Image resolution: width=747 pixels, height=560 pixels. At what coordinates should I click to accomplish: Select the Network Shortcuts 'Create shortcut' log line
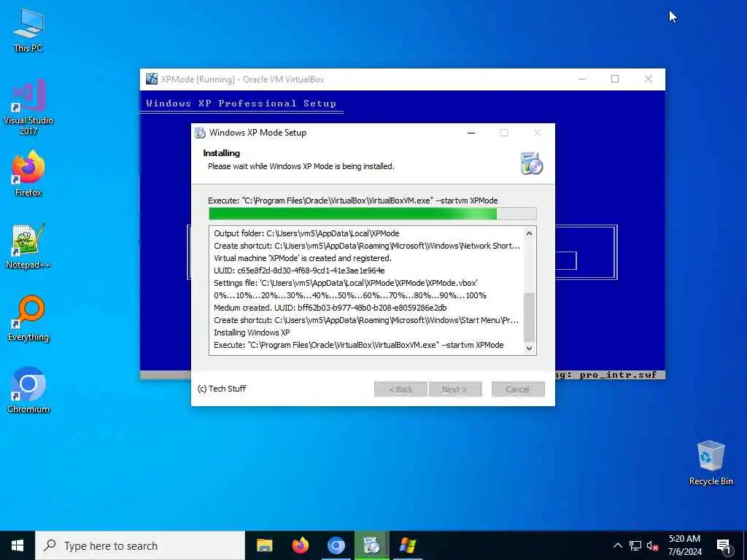[367, 246]
